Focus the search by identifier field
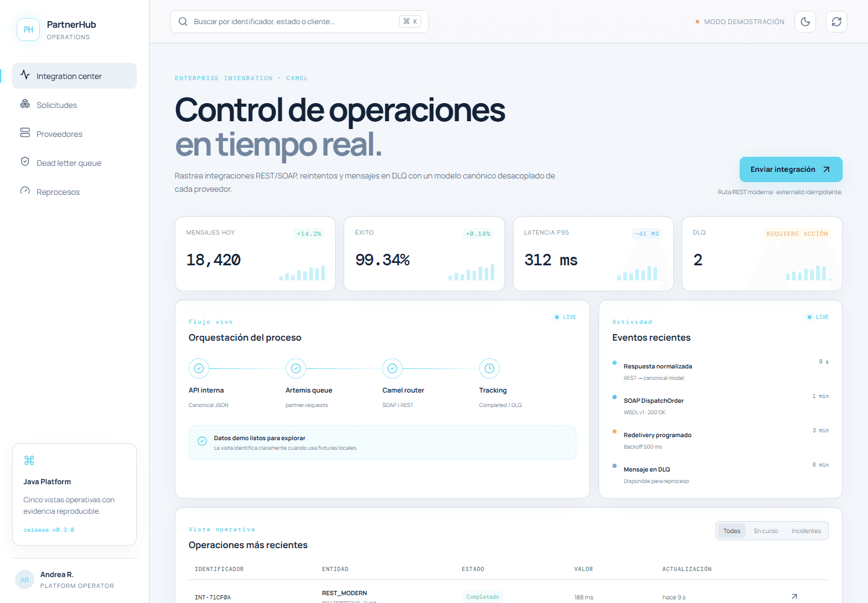 [x=299, y=22]
